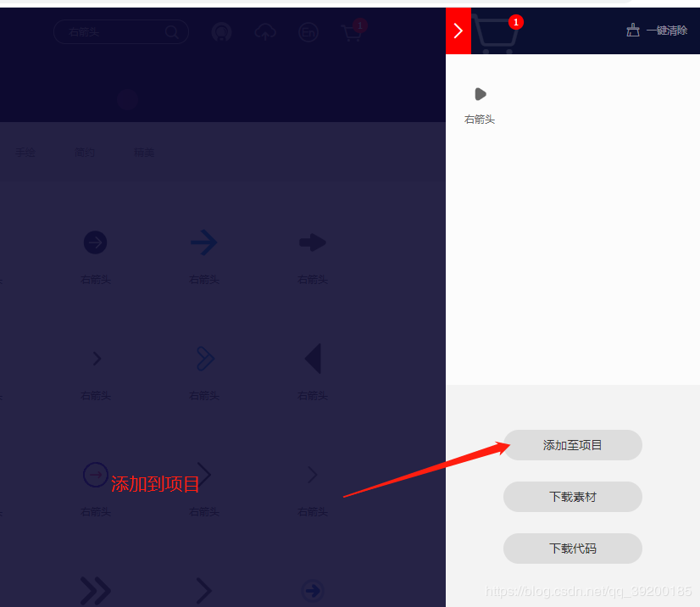Pick the circled right arrow icon
This screenshot has width=700, height=607.
tap(95, 242)
